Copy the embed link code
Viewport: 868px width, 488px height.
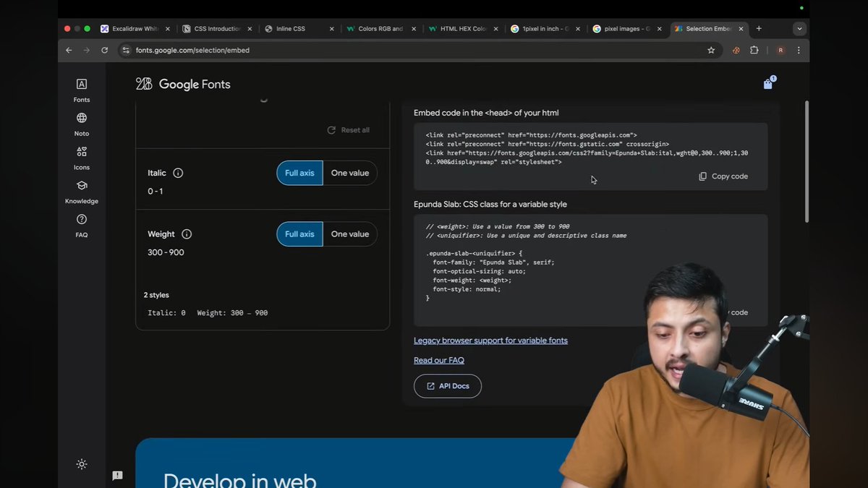[x=723, y=176]
